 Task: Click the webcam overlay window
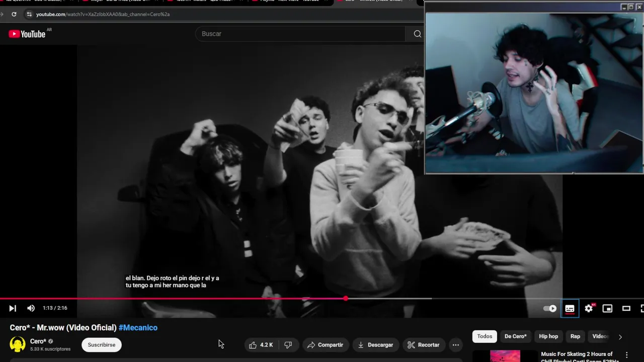pyautogui.click(x=534, y=88)
